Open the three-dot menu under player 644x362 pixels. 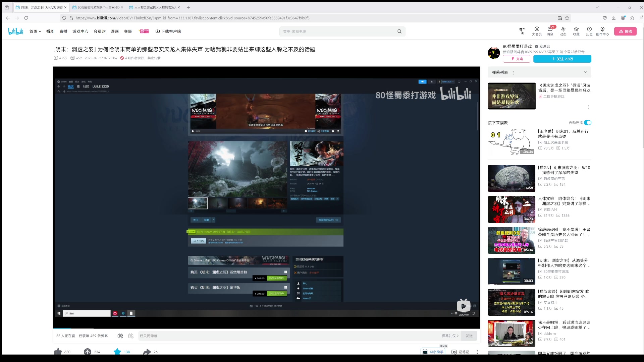[x=477, y=352]
